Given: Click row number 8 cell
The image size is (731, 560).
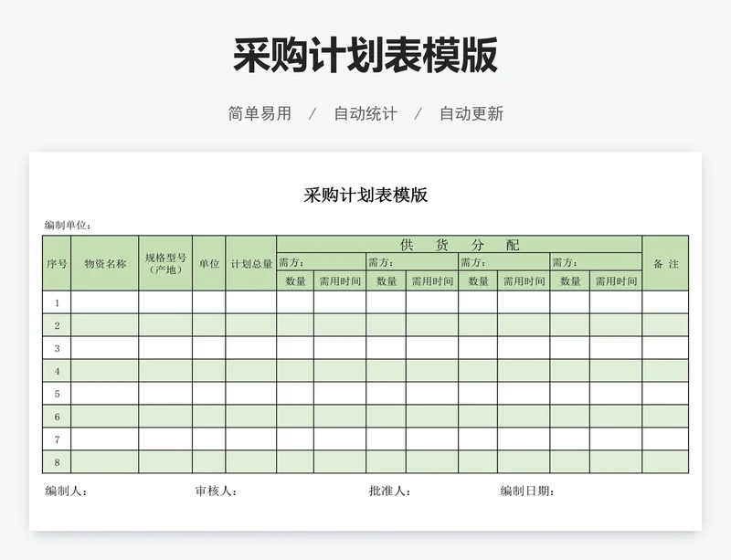Looking at the screenshot, I should (x=57, y=462).
